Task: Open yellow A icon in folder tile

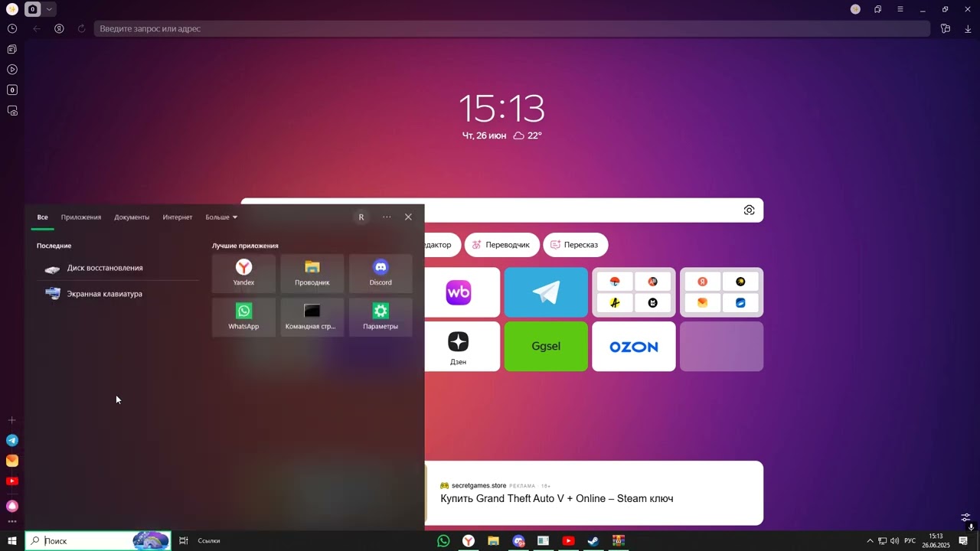Action: pos(615,302)
